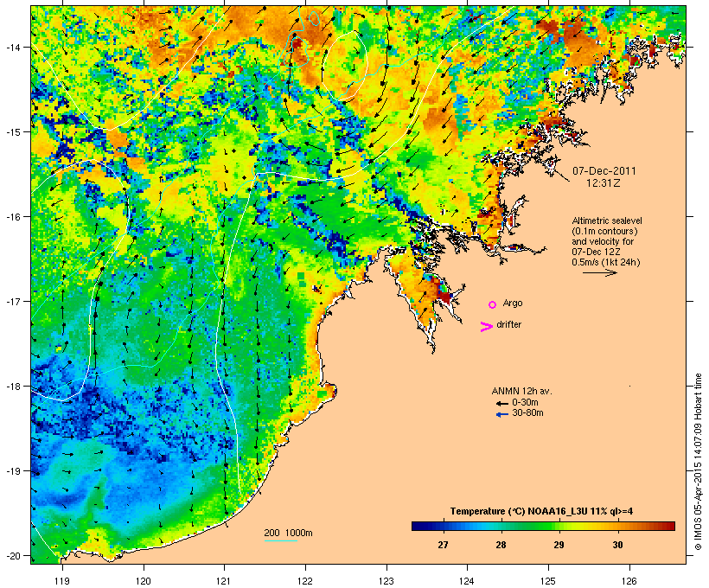This screenshot has height=588, width=709.
Task: Click longitude axis label 121
Action: [x=224, y=581]
